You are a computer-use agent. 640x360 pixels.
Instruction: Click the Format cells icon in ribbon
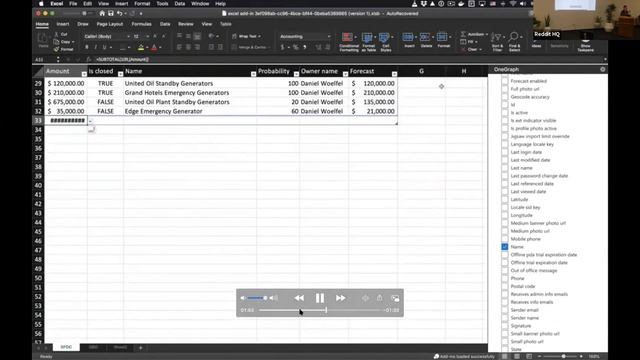click(442, 38)
